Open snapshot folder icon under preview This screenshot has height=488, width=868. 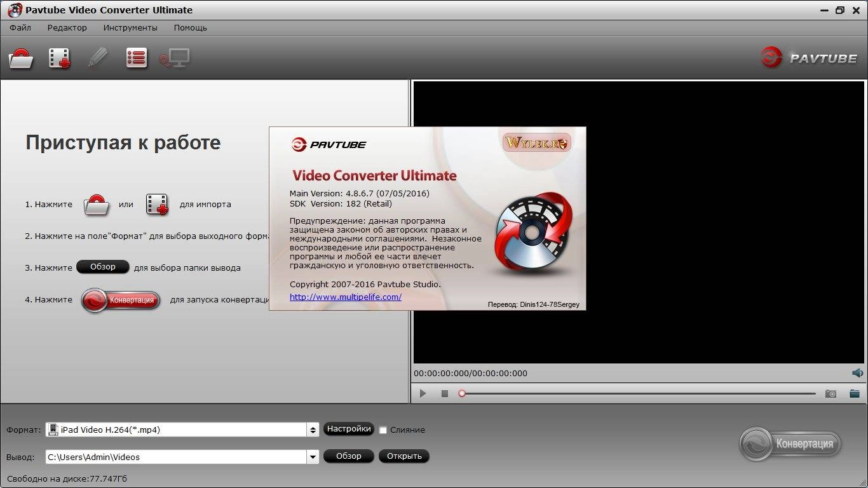tap(854, 394)
